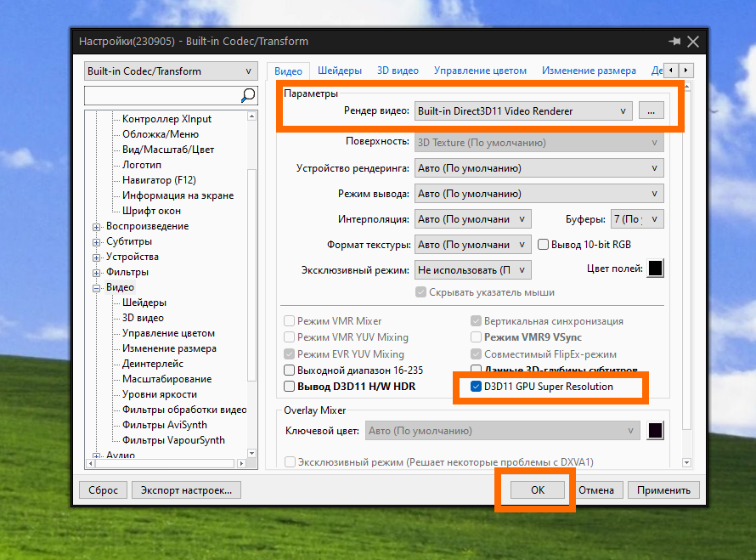
Task: Switch to the Управление цветом tab
Action: point(480,71)
